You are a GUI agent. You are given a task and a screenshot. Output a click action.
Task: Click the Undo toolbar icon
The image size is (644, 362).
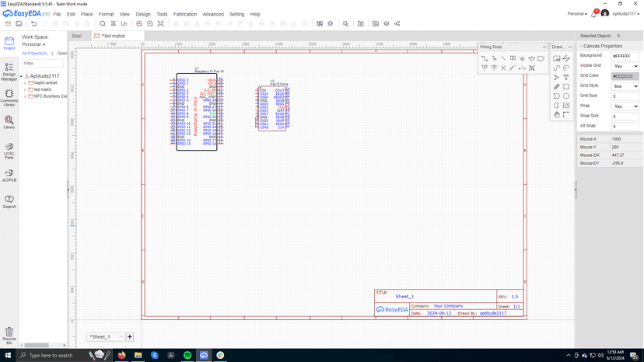[x=33, y=24]
